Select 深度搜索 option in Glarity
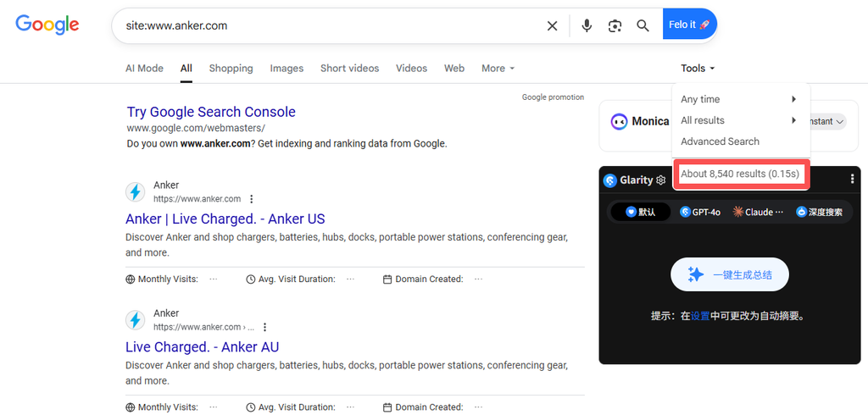Screen dimensions: 868x415 tap(820, 212)
